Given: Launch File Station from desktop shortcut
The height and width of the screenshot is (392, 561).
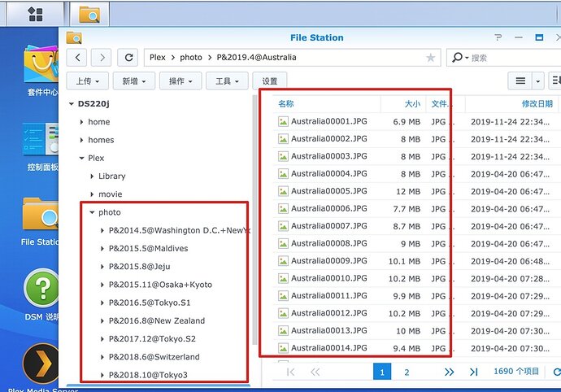Looking at the screenshot, I should click(40, 214).
